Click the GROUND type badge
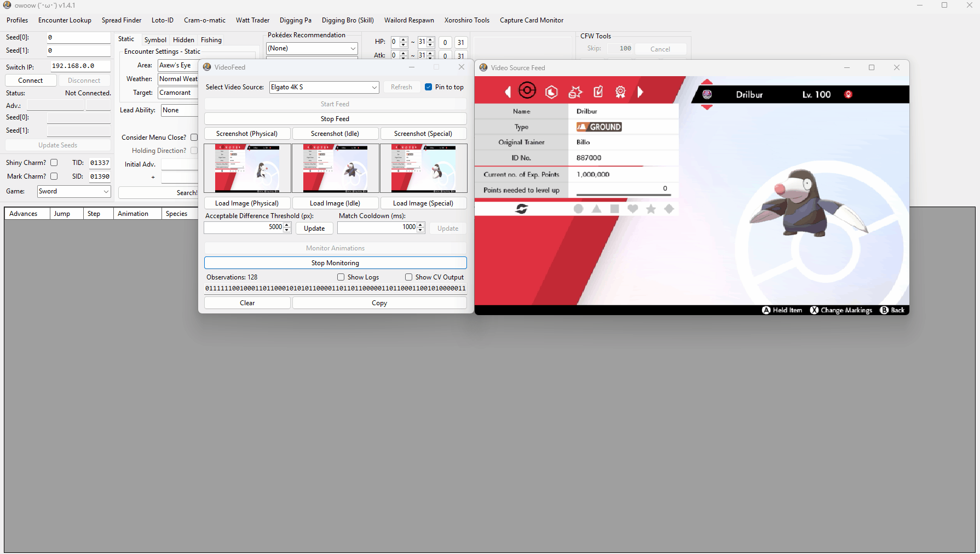Viewport: 980px width, 554px height. coord(599,127)
